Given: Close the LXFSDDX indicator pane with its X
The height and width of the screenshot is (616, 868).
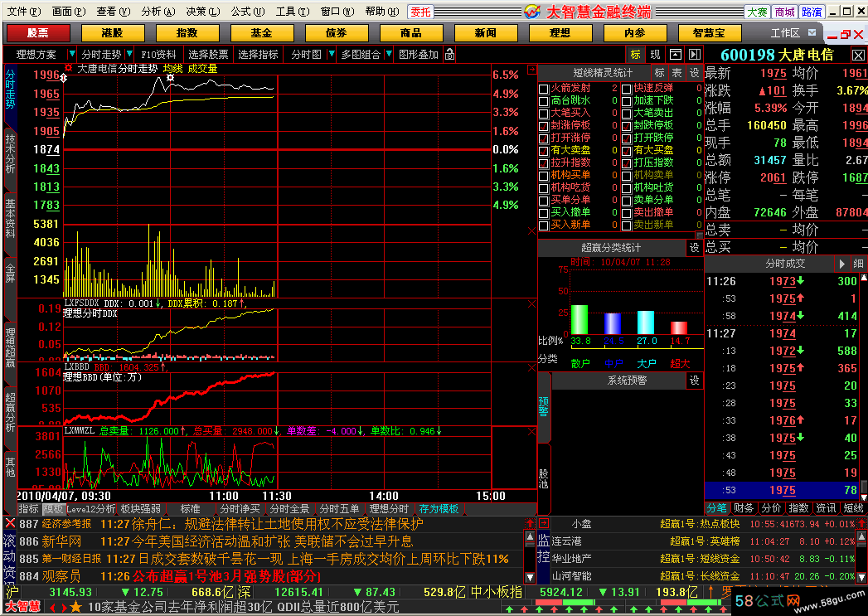Looking at the screenshot, I should point(531,303).
